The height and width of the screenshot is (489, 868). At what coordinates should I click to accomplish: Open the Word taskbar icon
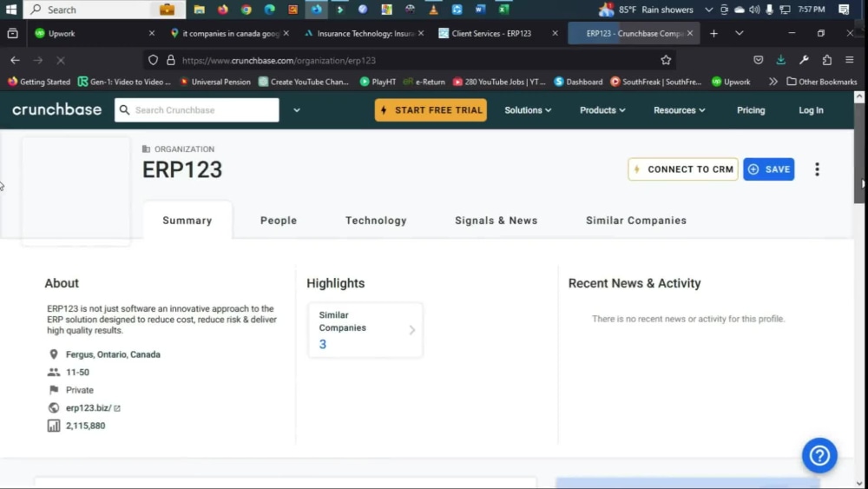pyautogui.click(x=480, y=10)
